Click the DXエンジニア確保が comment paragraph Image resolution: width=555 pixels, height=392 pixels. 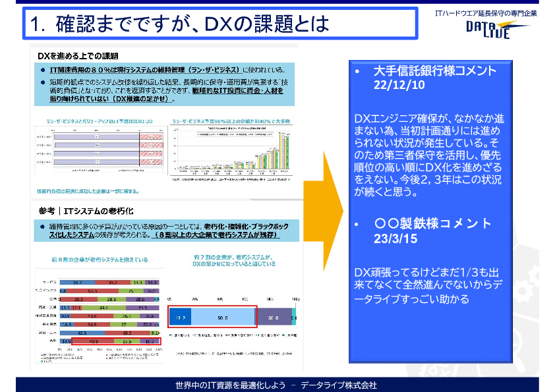coord(428,155)
